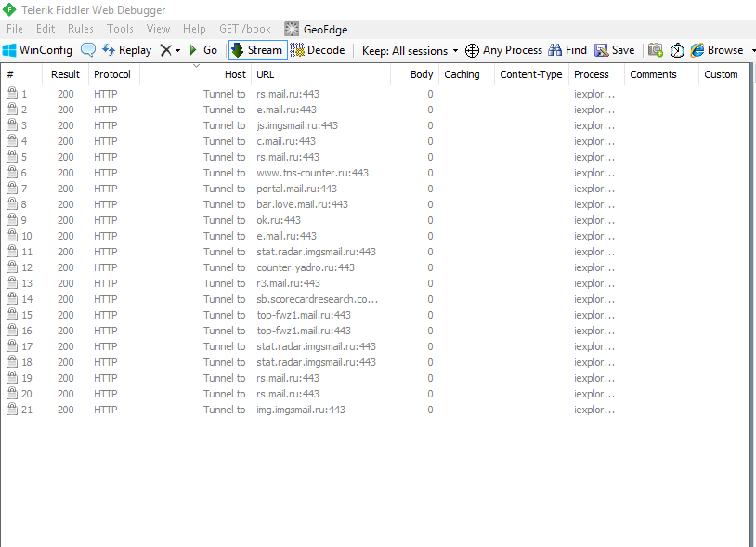Toggle the Decode option
This screenshot has height=547, width=756.
(x=318, y=50)
